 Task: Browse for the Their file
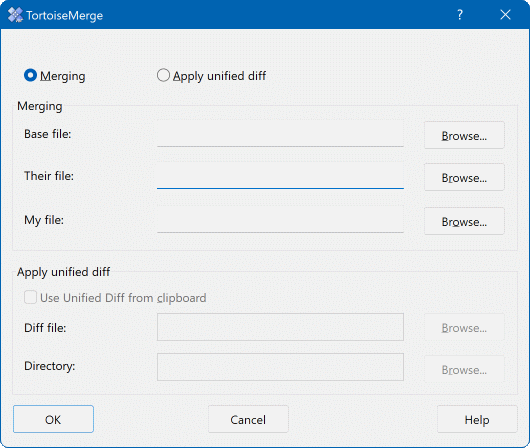click(464, 177)
